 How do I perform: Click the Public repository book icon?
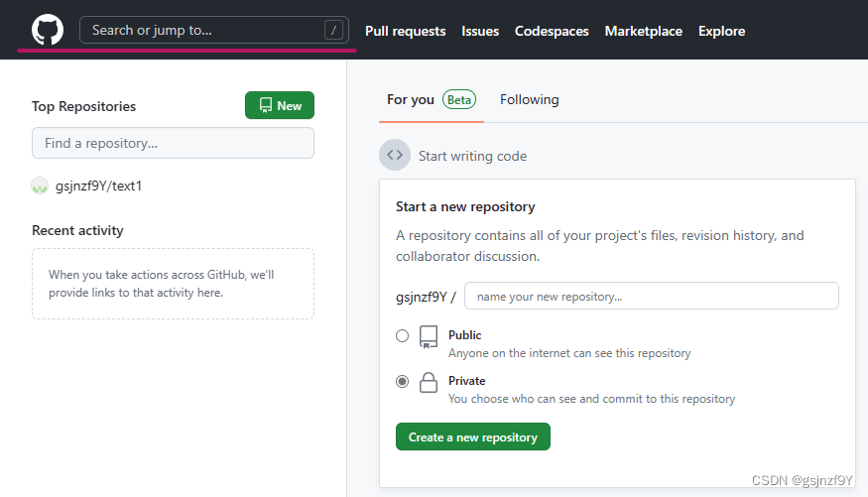(x=429, y=336)
